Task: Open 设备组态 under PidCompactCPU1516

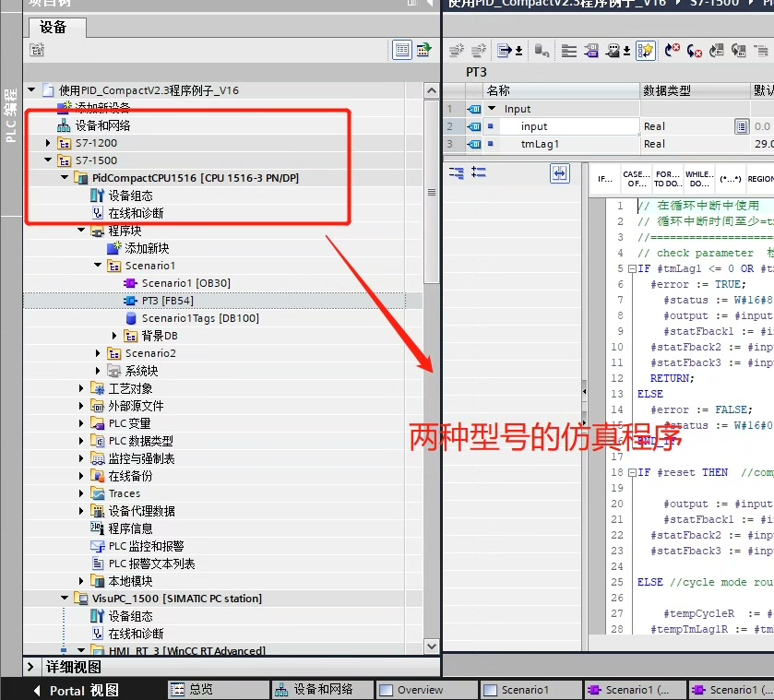Action: [x=130, y=196]
